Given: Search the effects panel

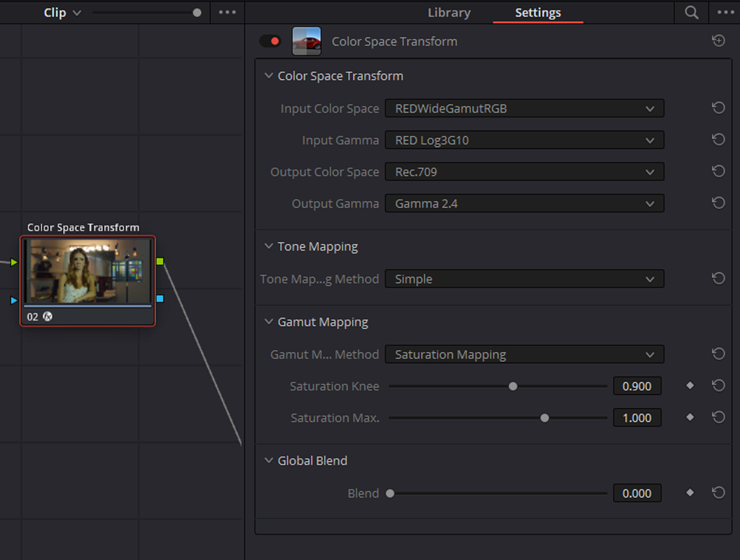Looking at the screenshot, I should coord(692,13).
